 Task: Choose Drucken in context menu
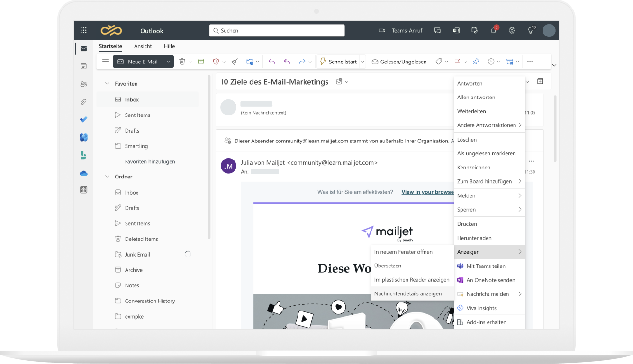489,224
